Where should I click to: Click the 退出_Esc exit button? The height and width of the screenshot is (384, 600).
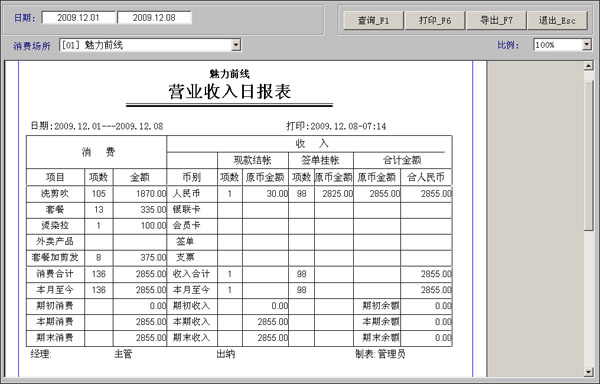click(557, 20)
